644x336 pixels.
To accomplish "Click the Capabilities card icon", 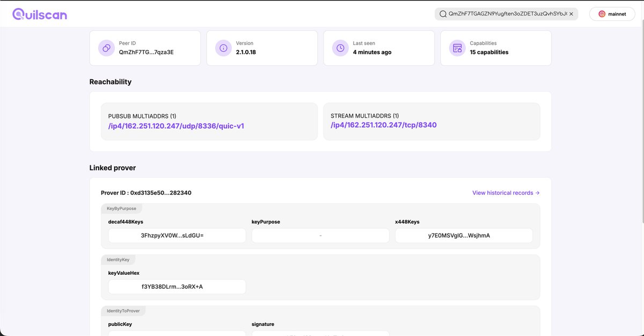I will click(457, 48).
